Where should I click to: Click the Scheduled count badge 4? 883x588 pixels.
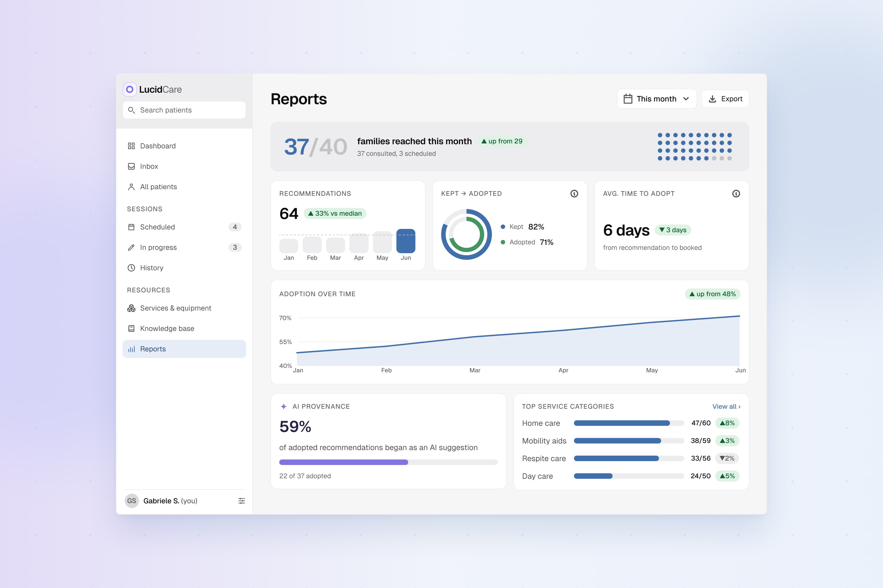pyautogui.click(x=235, y=227)
